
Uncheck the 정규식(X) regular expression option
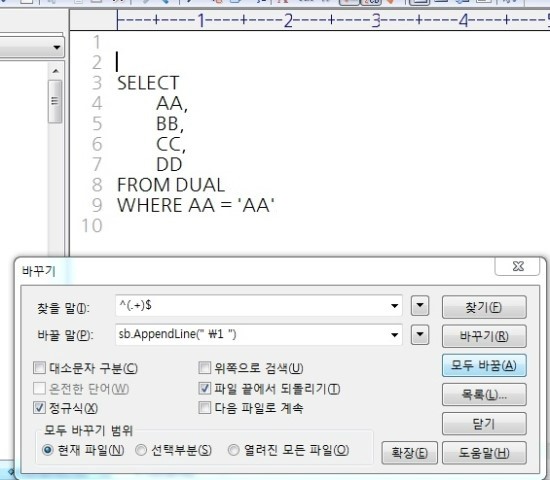pos(39,408)
